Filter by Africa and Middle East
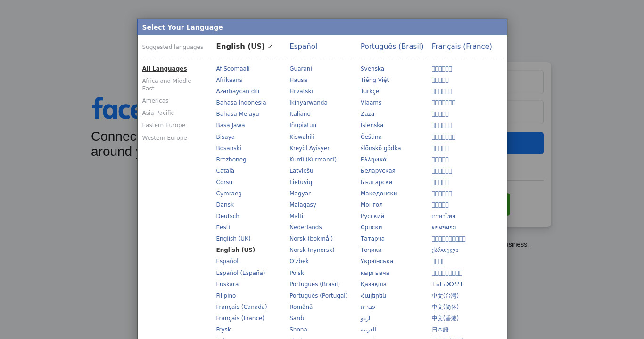The image size is (644, 339). tap(166, 85)
